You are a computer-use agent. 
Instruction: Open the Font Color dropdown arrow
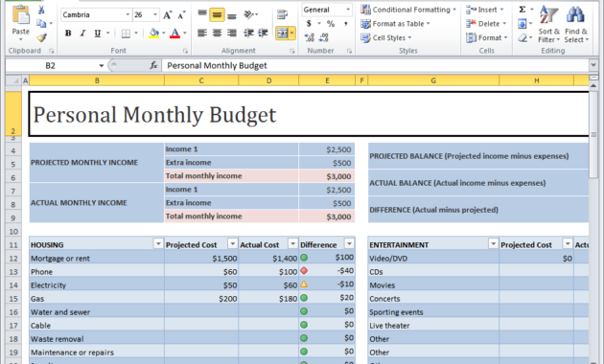pyautogui.click(x=185, y=34)
